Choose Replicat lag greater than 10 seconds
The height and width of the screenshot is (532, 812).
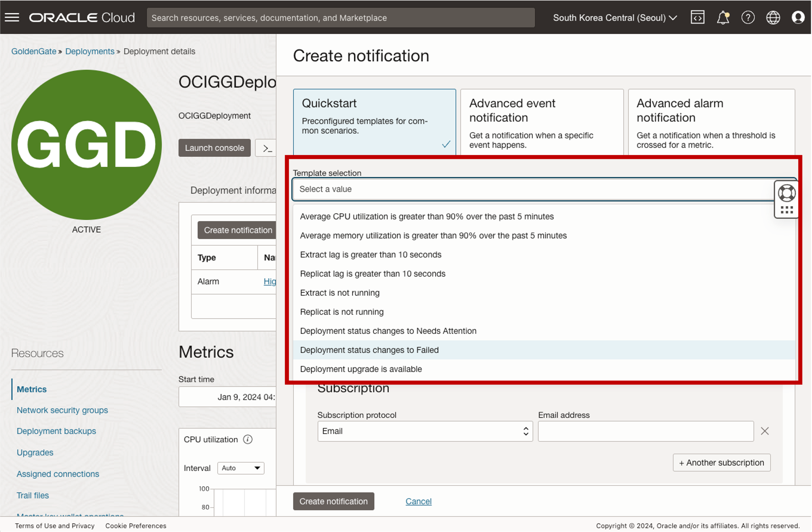544,274
